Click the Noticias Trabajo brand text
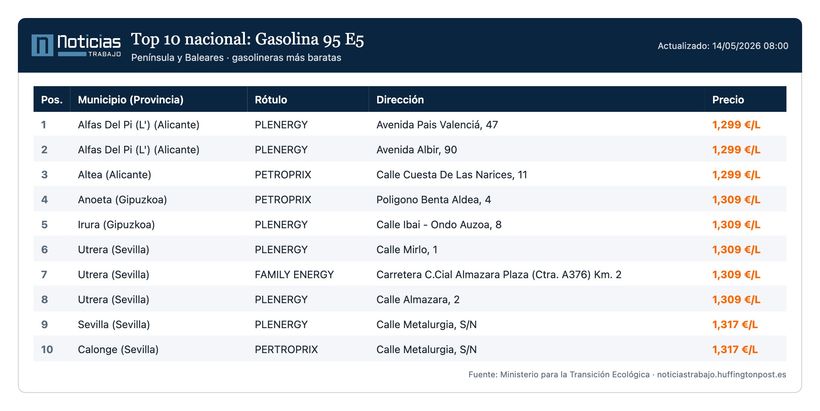Viewport: 820px width, 411px height. (89, 45)
